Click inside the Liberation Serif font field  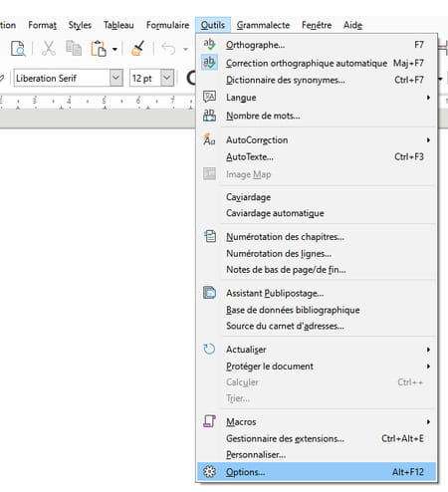(62, 78)
